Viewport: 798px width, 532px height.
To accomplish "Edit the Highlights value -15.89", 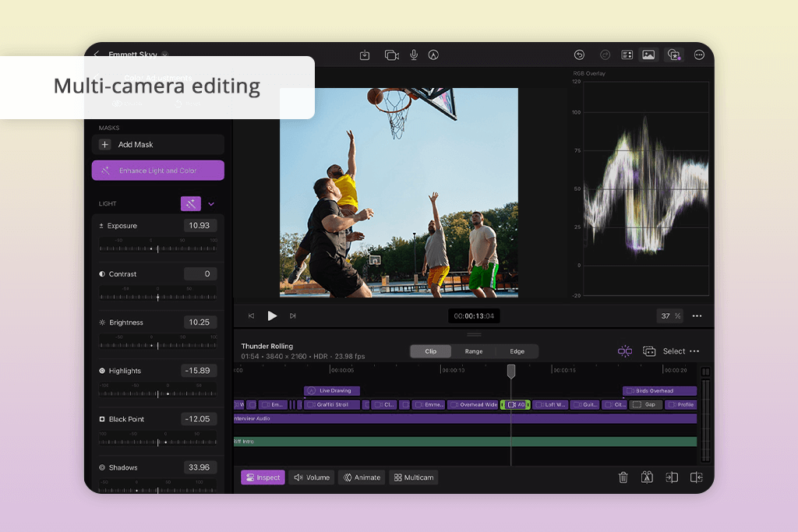I will pos(199,370).
